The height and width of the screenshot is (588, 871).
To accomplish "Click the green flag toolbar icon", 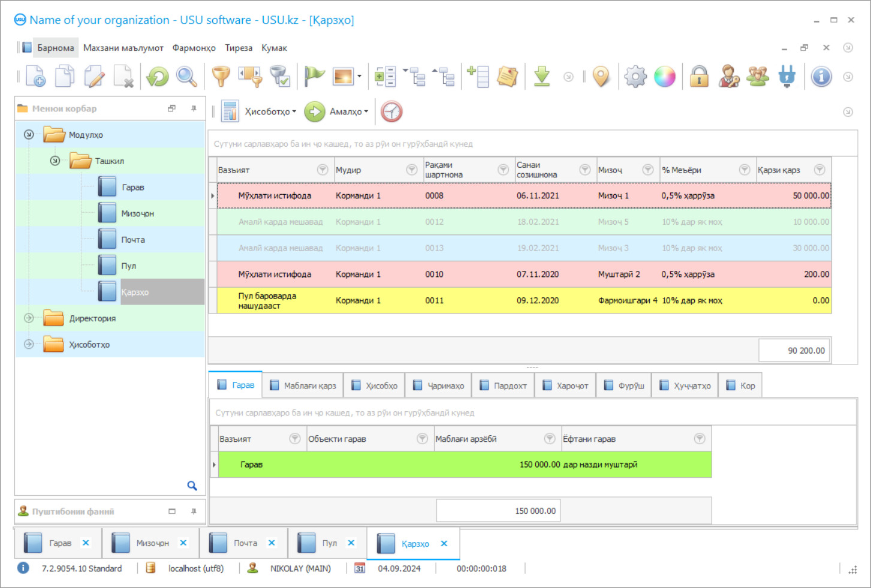I will pyautogui.click(x=314, y=76).
